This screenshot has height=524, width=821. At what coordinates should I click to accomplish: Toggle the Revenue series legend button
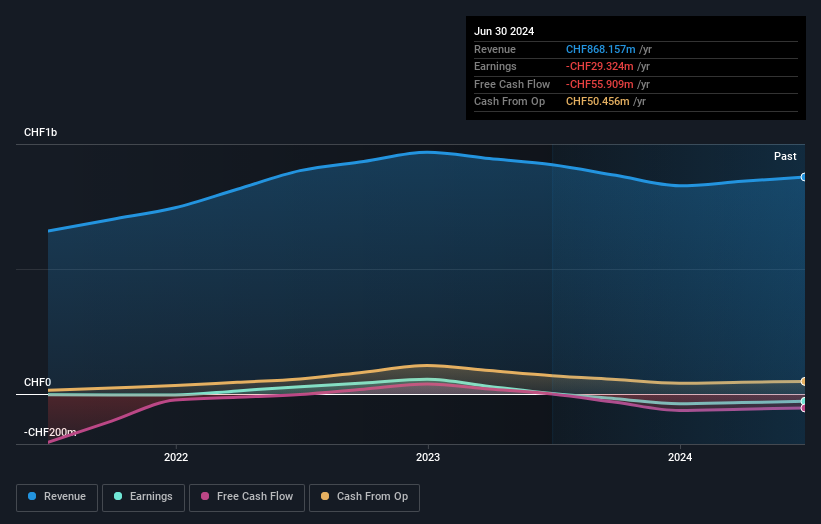57,497
